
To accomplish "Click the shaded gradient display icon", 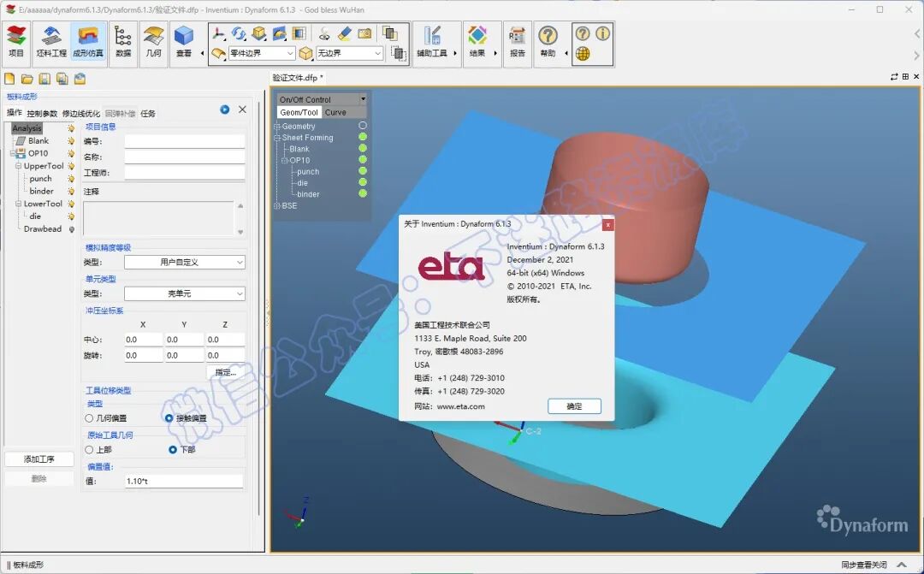I will (299, 33).
